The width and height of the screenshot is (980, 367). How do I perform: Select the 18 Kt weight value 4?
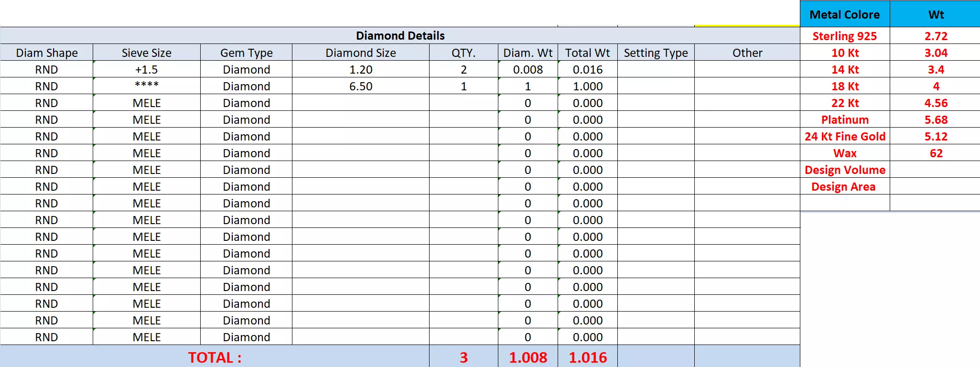[936, 86]
